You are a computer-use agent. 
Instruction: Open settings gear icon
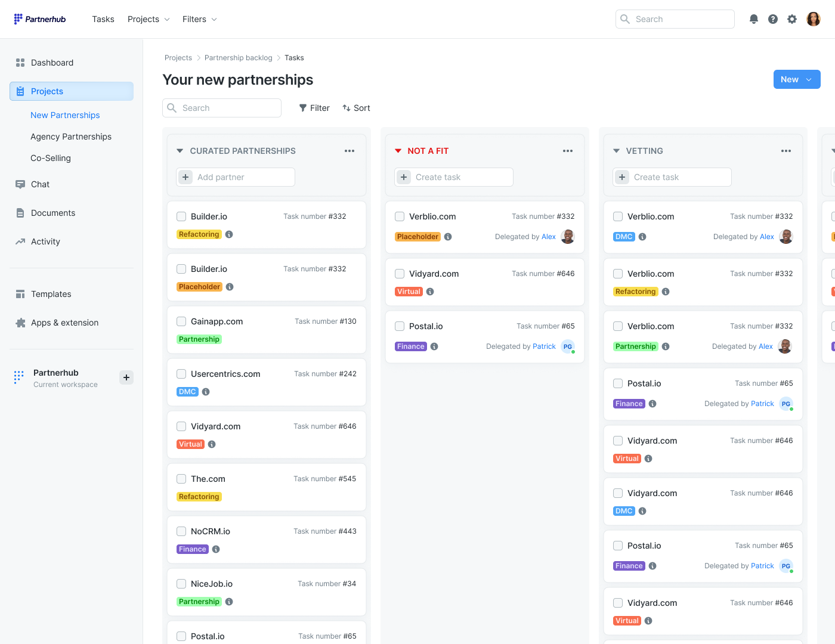tap(792, 19)
